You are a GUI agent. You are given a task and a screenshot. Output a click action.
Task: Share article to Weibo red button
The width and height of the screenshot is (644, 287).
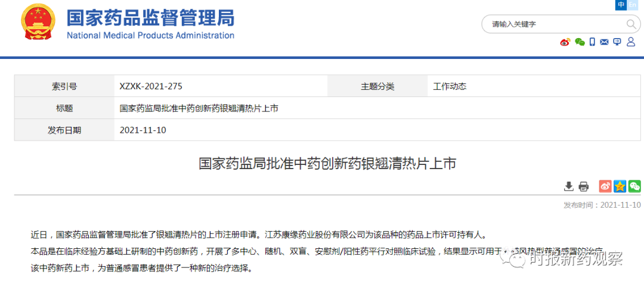tap(605, 186)
